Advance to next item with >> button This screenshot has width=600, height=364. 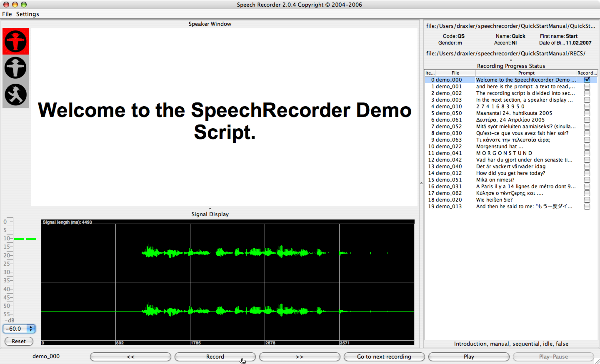299,357
